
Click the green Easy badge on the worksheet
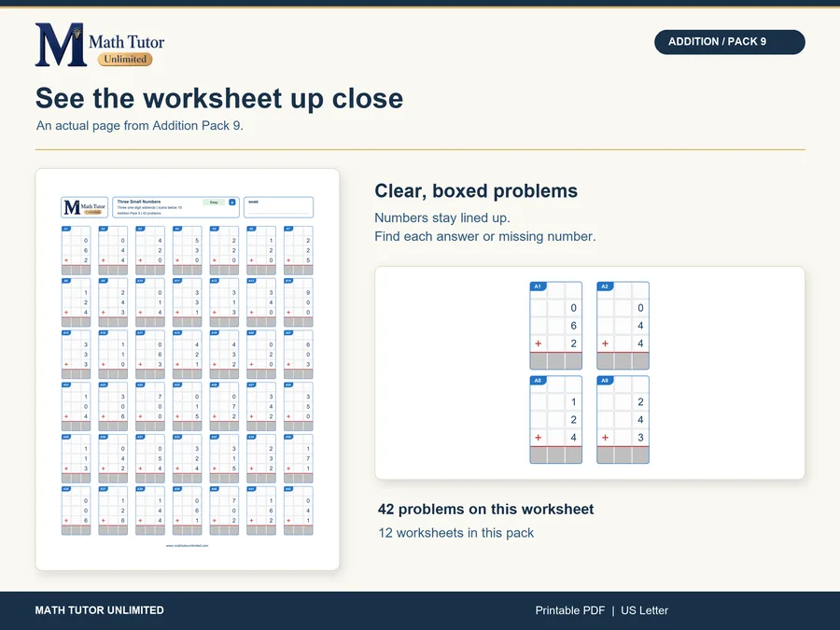click(x=214, y=202)
